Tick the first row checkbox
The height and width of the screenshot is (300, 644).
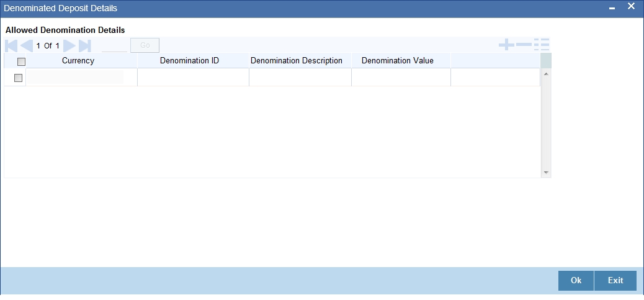18,78
